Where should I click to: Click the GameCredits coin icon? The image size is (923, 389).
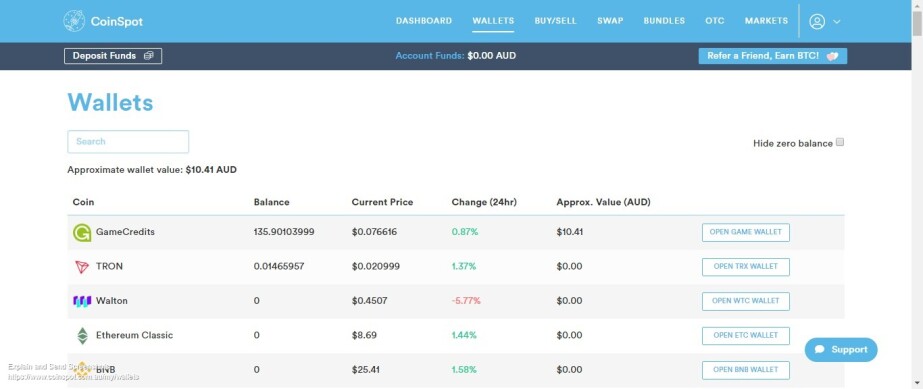pyautogui.click(x=82, y=232)
